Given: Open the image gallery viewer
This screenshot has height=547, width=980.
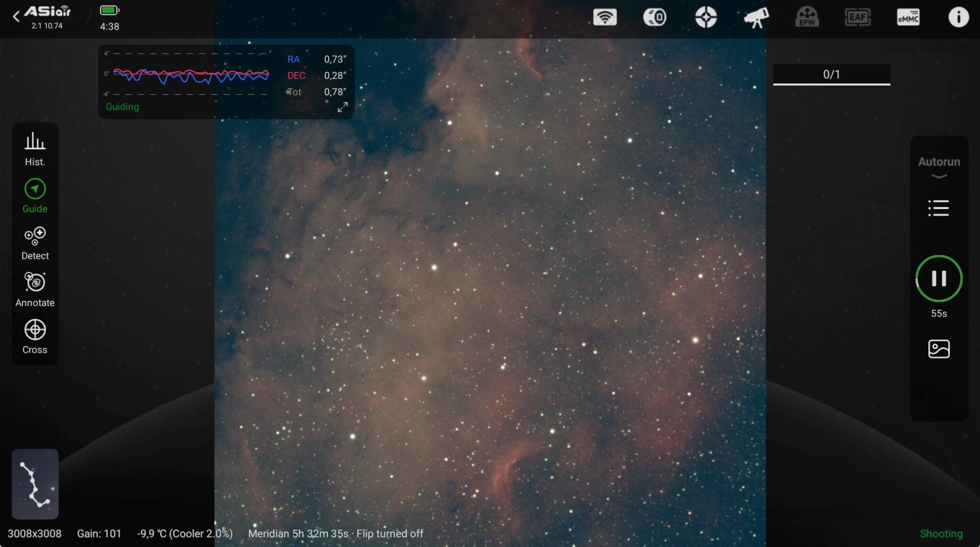Looking at the screenshot, I should [938, 349].
